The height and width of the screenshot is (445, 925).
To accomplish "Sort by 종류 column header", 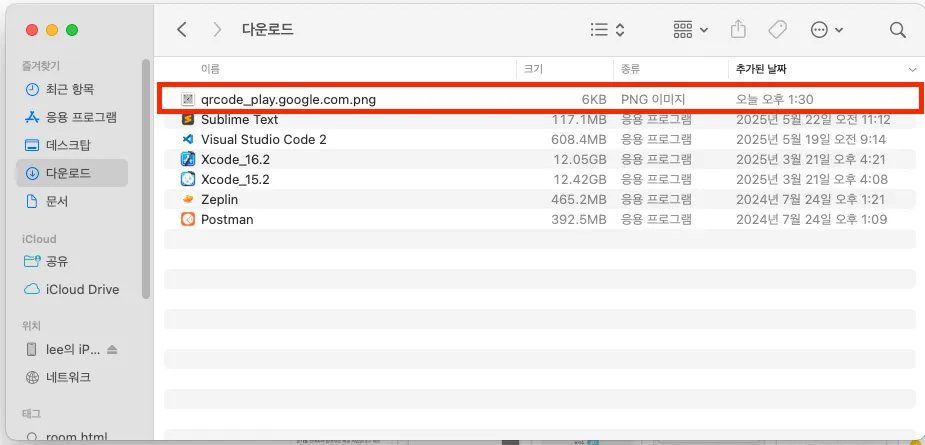I will 630,69.
